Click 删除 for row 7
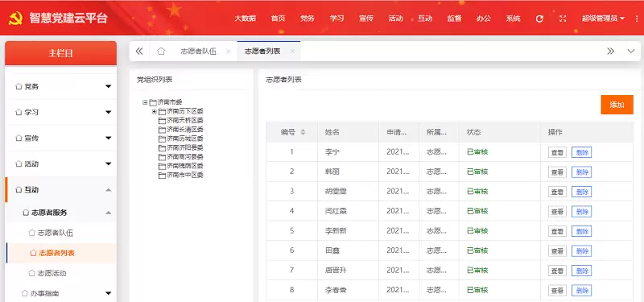 point(581,271)
